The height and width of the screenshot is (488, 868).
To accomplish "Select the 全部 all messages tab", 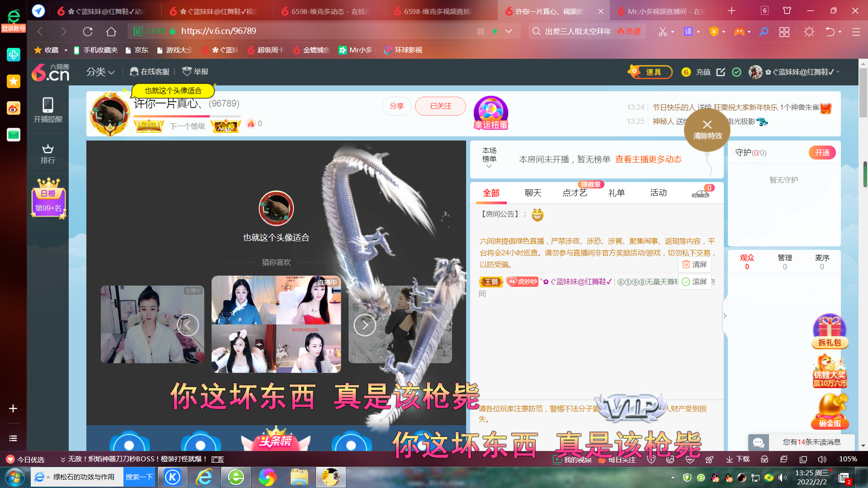I will [x=491, y=193].
